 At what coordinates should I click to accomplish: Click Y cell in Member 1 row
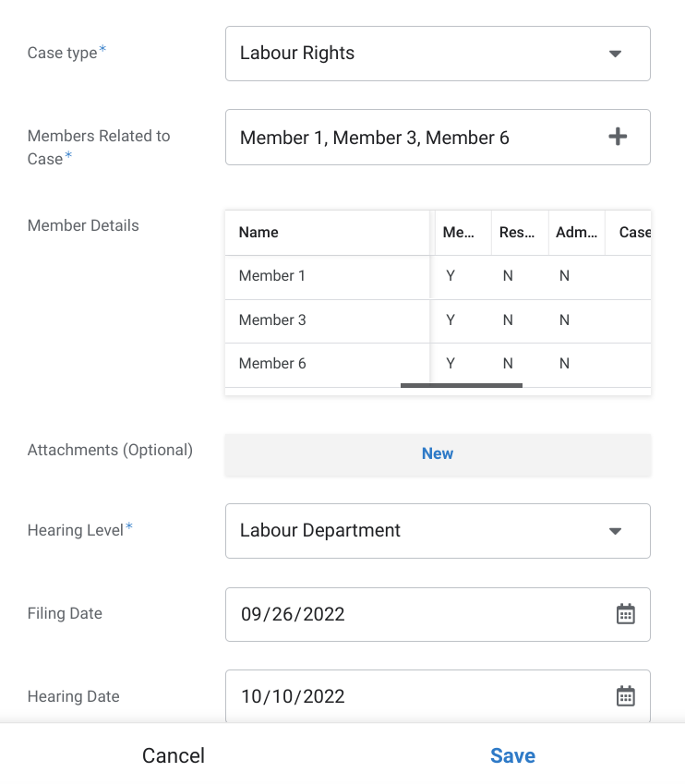point(451,276)
